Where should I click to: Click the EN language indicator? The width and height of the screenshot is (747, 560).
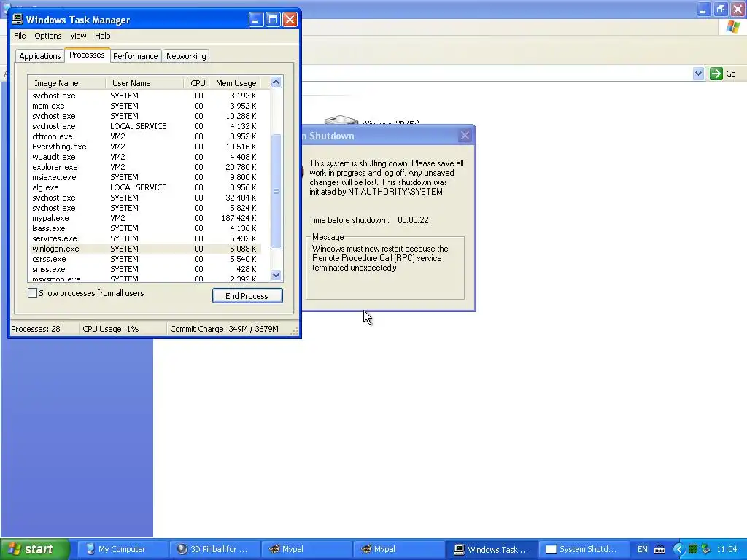642,549
